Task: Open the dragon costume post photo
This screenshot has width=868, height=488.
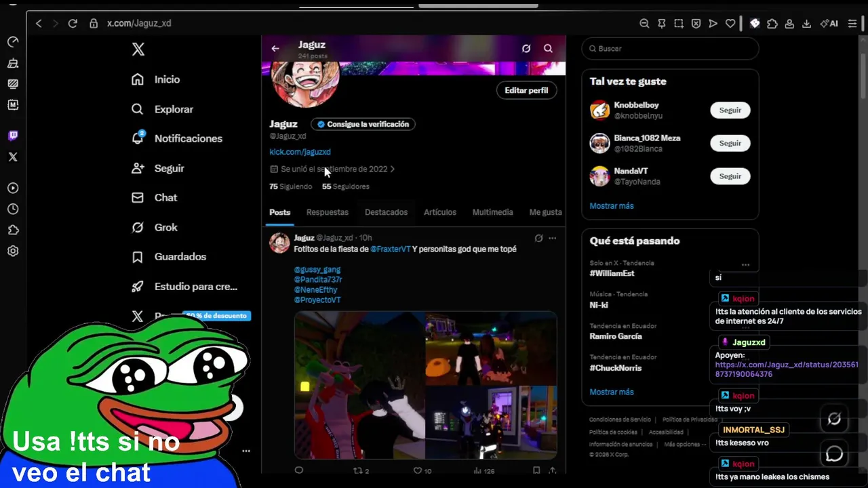Action: (359, 385)
